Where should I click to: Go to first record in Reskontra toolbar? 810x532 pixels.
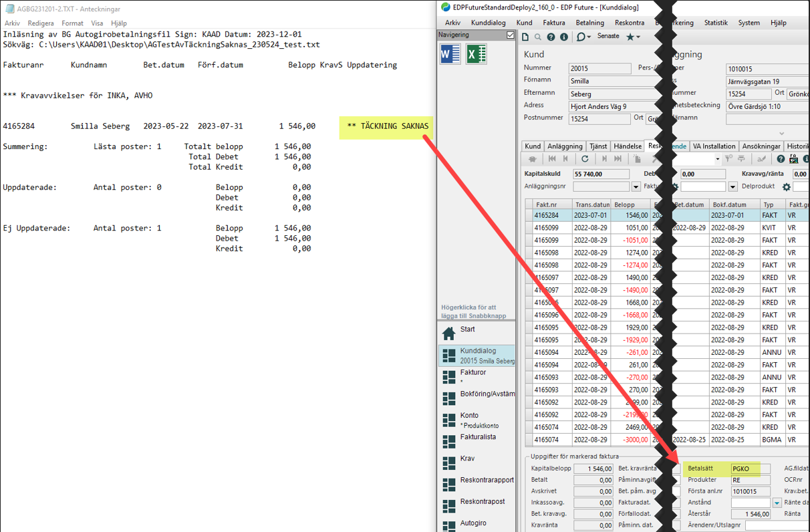tap(552, 159)
